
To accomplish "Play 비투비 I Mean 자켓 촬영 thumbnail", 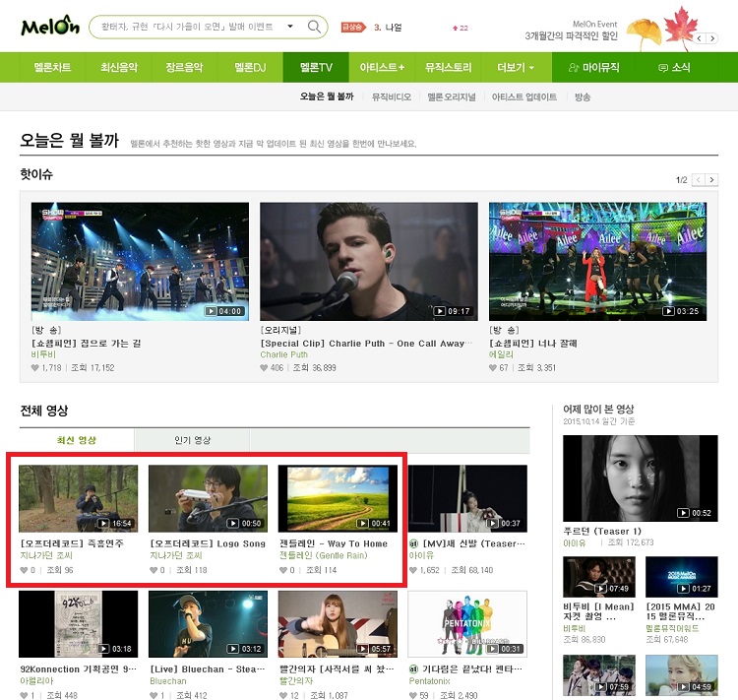I will click(599, 577).
